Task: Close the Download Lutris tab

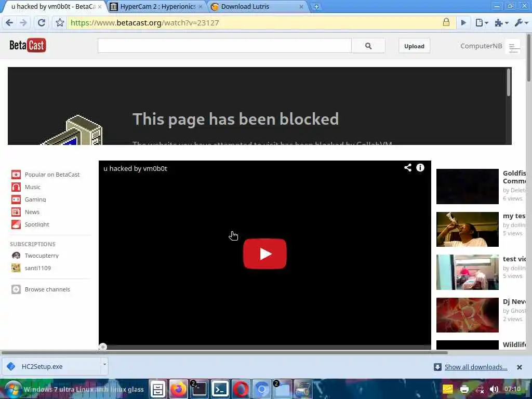Action: tap(301, 7)
